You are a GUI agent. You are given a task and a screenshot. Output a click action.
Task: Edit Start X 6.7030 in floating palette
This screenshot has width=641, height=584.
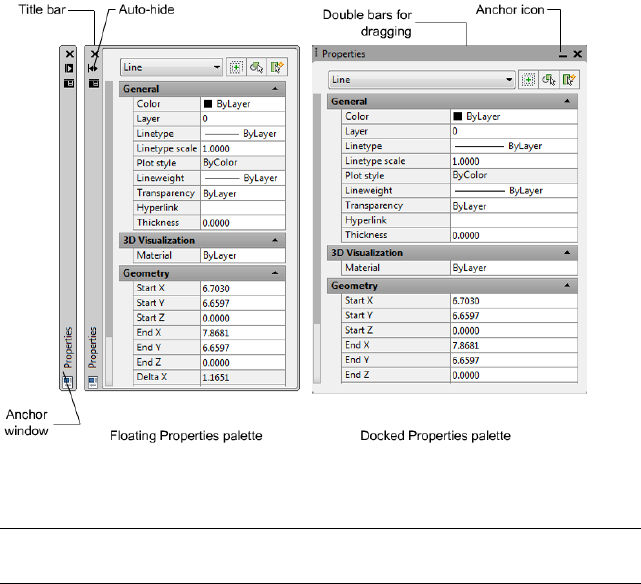coord(243,288)
